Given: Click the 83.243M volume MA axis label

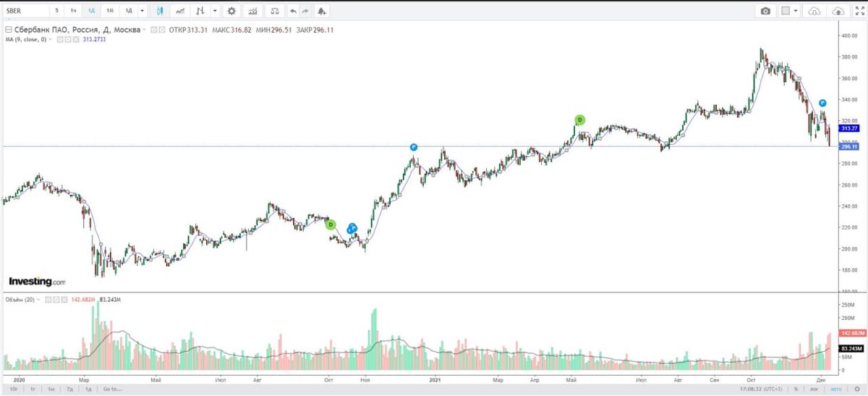Looking at the screenshot, I should pyautogui.click(x=851, y=348).
